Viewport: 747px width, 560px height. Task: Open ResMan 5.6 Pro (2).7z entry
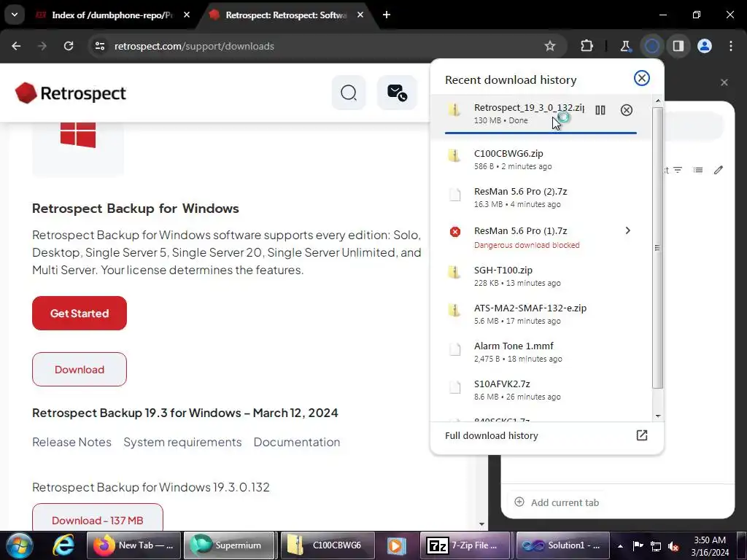[x=541, y=198]
